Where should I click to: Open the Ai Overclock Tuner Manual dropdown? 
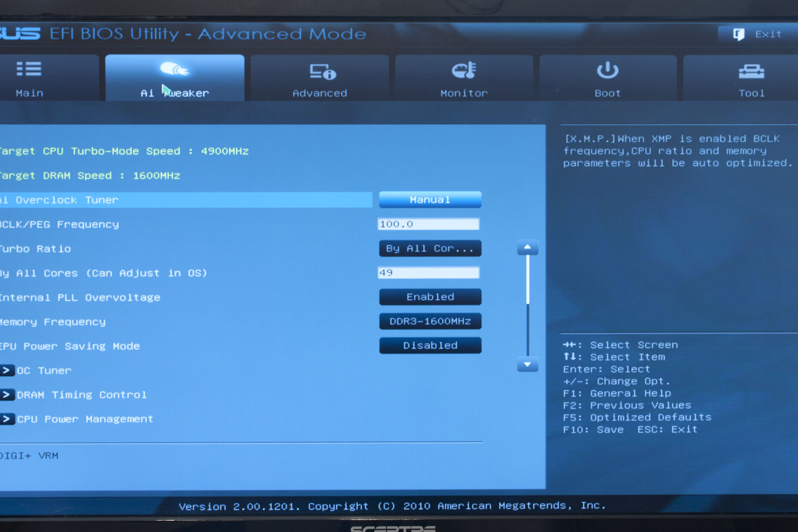pos(430,199)
